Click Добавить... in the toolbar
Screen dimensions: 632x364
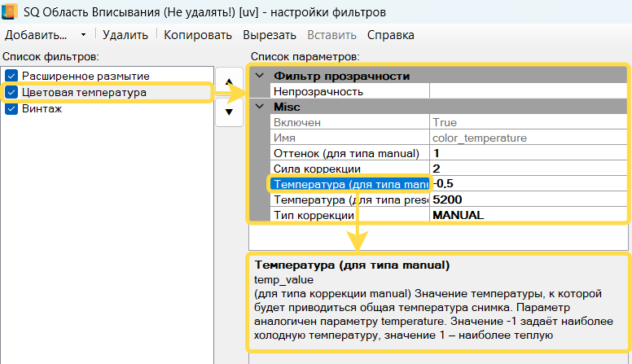pos(35,35)
